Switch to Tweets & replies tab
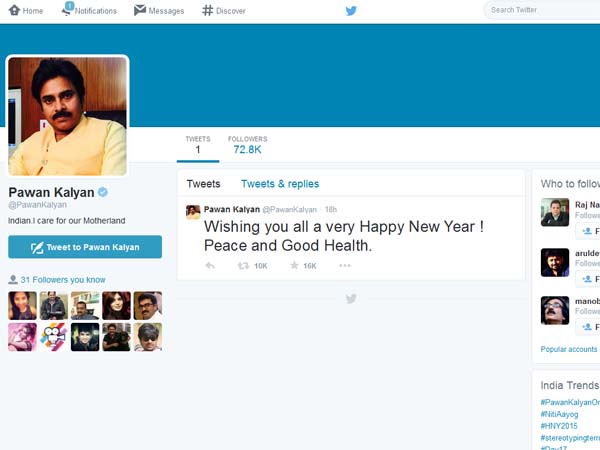 tap(279, 184)
